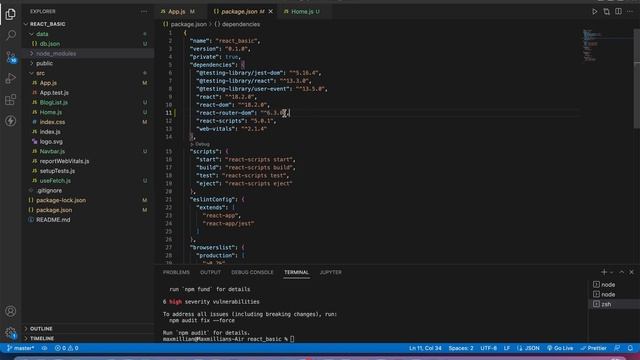Open the lightning bolt activity bar icon
Image resolution: width=640 pixels, height=360 pixels.
(x=11, y=121)
